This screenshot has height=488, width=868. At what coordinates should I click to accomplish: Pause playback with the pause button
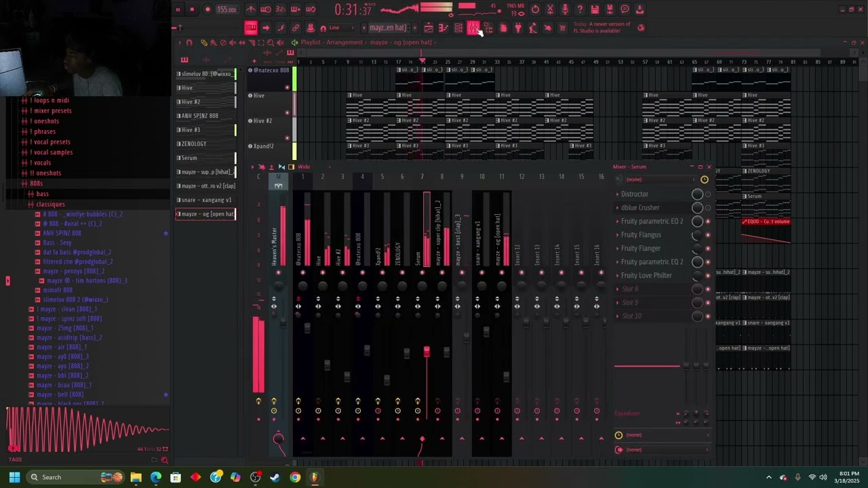pyautogui.click(x=178, y=9)
